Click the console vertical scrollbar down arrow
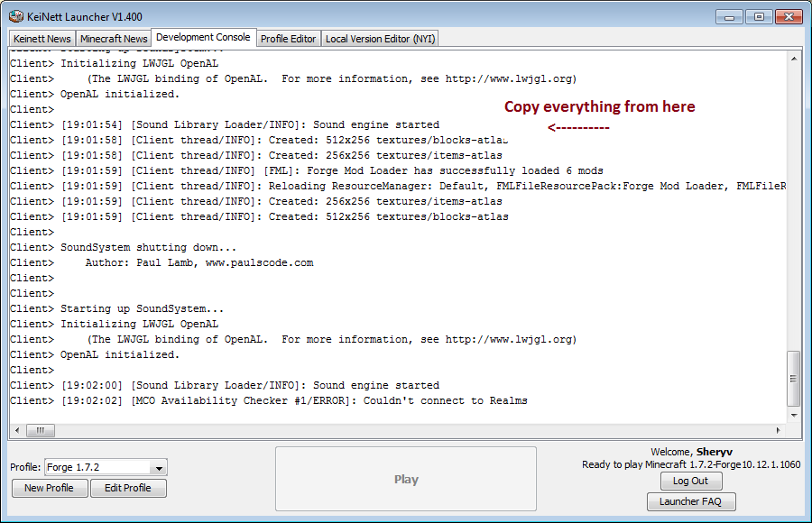Screen dimensions: 812x523 click(794, 415)
